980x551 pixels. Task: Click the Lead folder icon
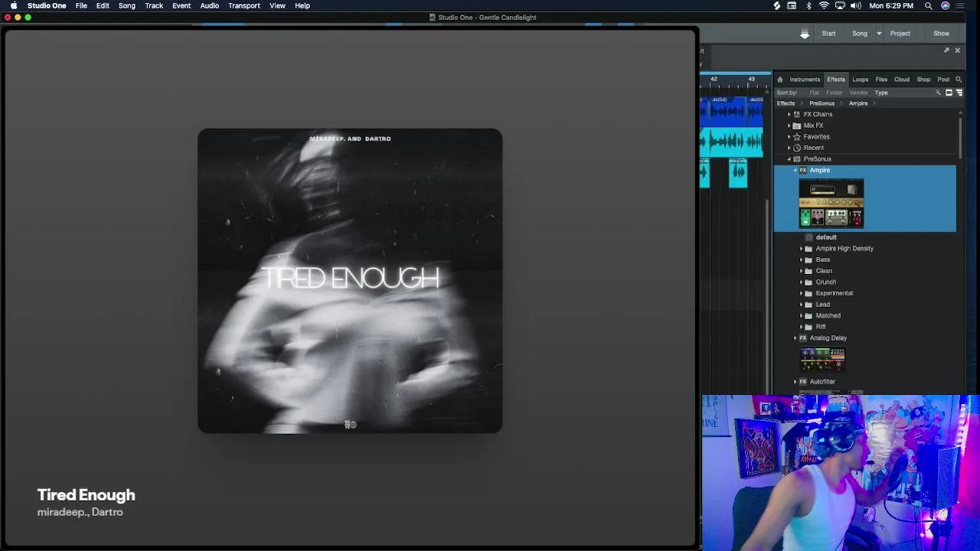tap(808, 304)
